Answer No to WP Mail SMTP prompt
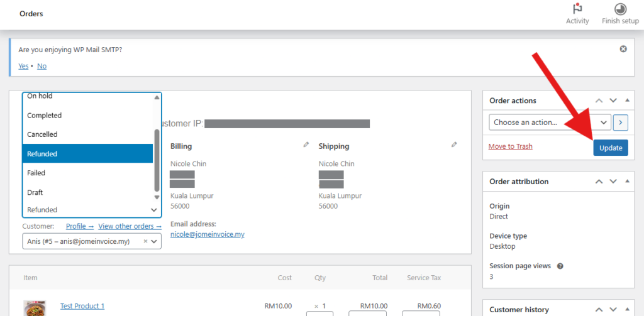The height and width of the screenshot is (316, 644). (42, 66)
